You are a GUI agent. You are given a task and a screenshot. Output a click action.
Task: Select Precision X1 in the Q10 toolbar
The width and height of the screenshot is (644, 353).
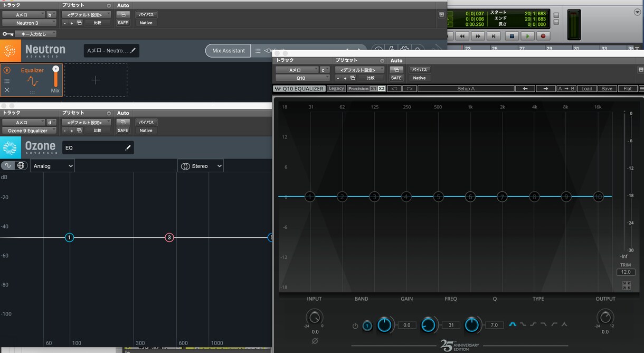click(x=373, y=89)
